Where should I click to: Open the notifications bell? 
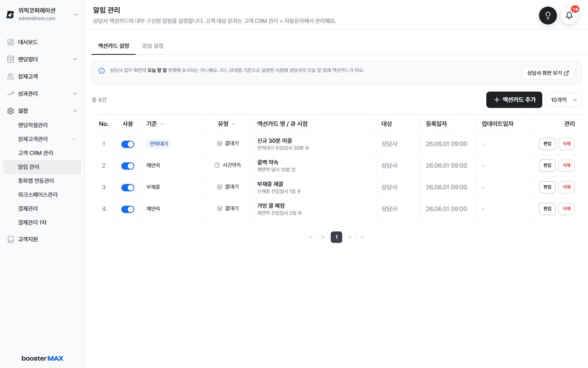pyautogui.click(x=569, y=16)
